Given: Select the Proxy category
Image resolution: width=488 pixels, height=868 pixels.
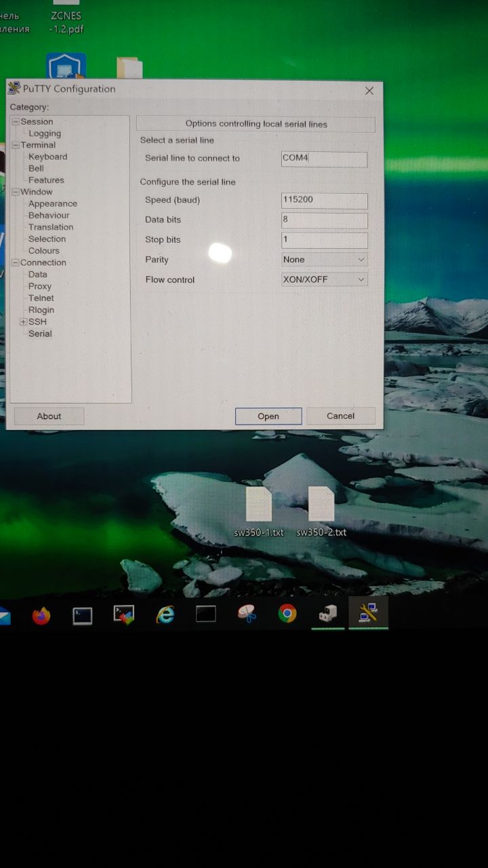Looking at the screenshot, I should pos(40,286).
